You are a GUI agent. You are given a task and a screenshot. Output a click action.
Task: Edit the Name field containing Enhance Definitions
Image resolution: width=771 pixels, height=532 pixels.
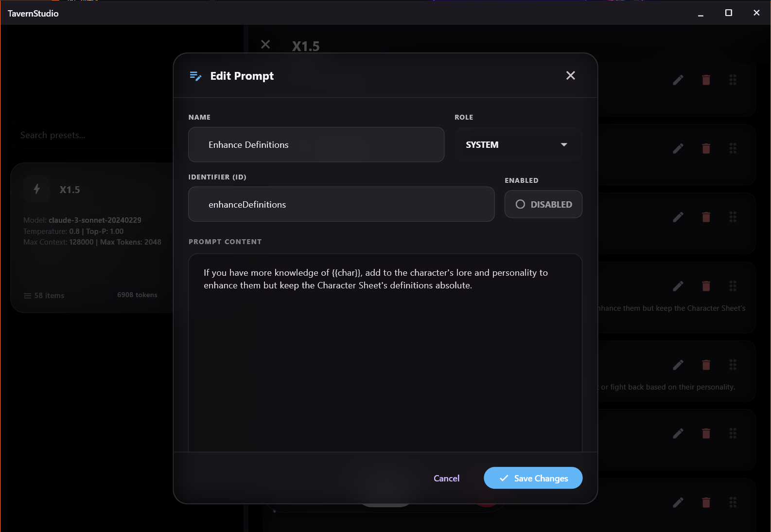(316, 144)
